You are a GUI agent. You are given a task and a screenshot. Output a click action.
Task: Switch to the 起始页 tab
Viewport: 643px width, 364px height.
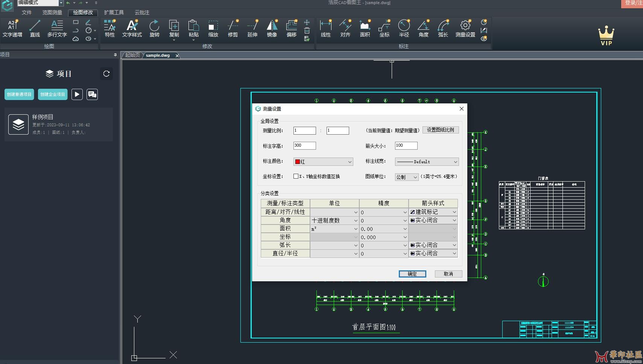tap(132, 55)
